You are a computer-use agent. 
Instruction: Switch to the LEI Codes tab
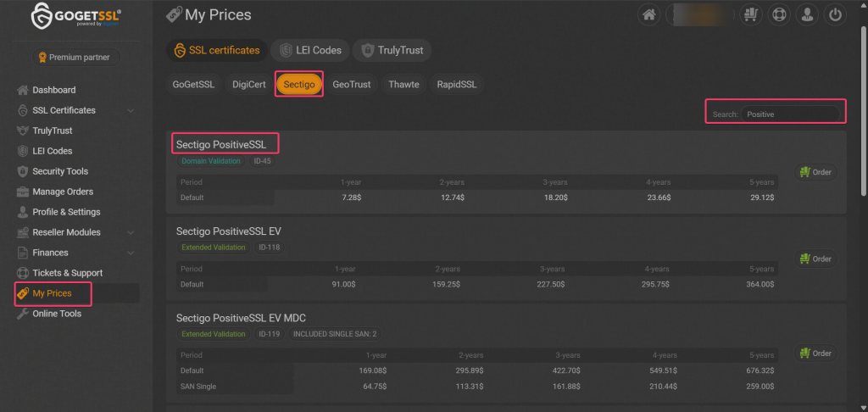point(310,50)
